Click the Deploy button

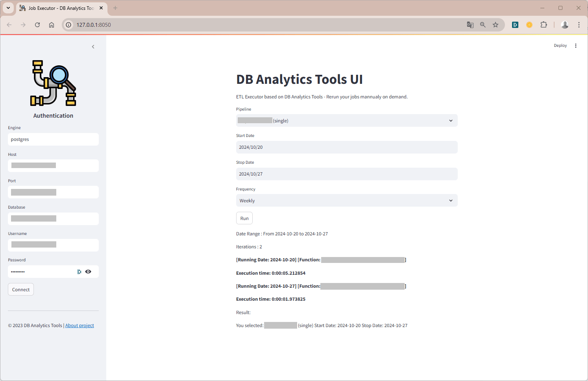(x=560, y=46)
